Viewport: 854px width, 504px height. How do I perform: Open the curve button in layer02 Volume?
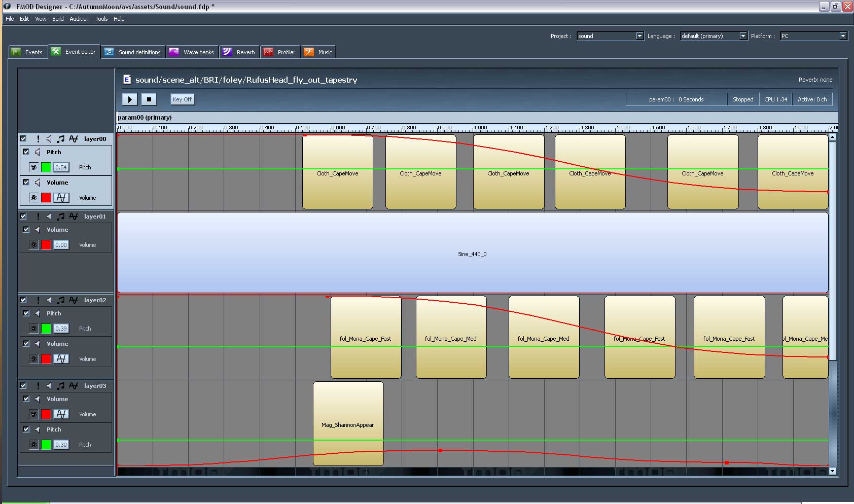tap(61, 359)
